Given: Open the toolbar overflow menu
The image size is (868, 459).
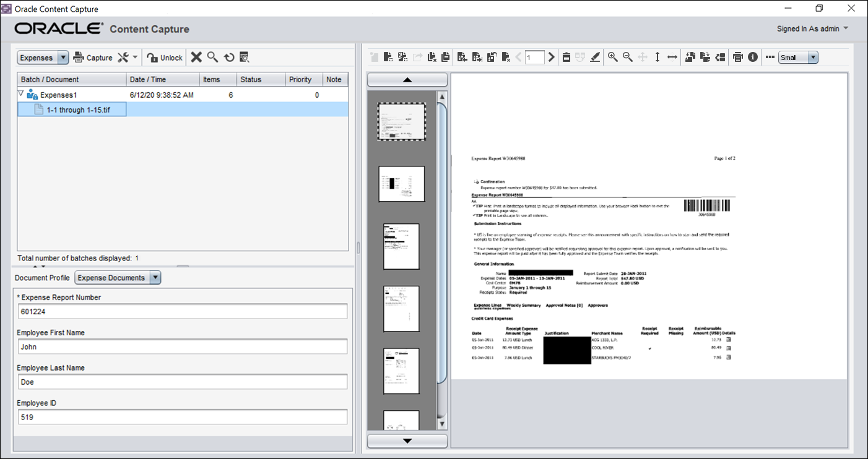Looking at the screenshot, I should [770, 57].
